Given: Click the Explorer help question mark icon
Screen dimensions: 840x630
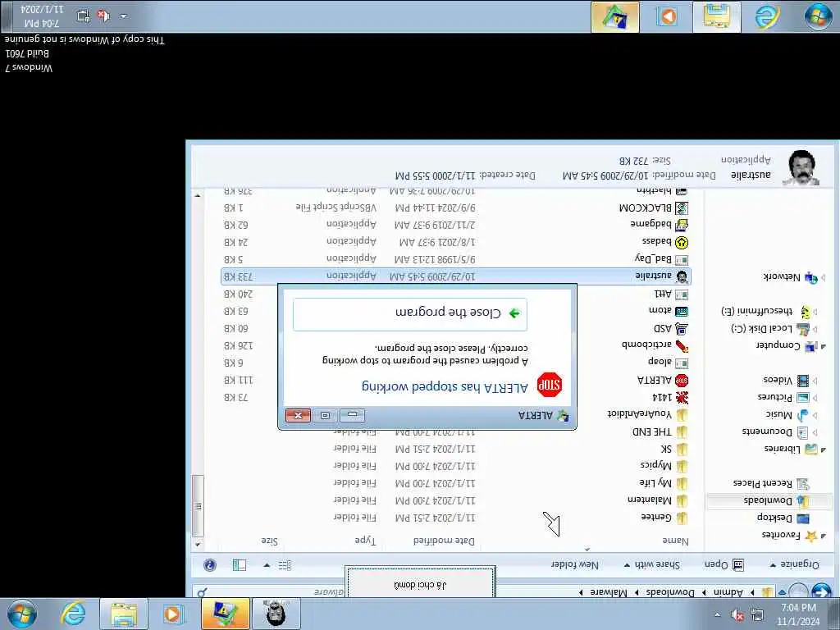Looking at the screenshot, I should tap(210, 564).
